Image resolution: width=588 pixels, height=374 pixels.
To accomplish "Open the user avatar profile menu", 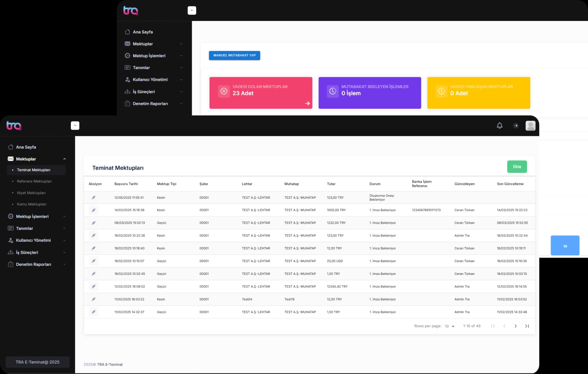I will [530, 126].
